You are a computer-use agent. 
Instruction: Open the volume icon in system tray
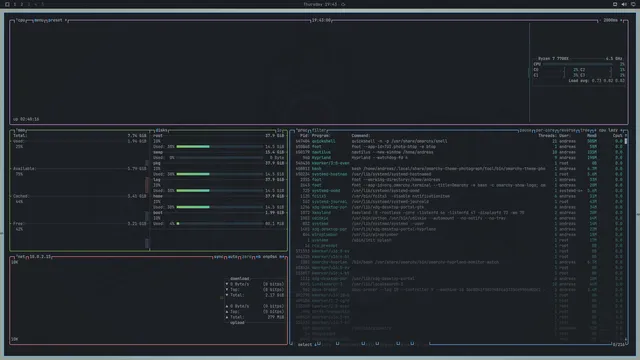tap(624, 4)
